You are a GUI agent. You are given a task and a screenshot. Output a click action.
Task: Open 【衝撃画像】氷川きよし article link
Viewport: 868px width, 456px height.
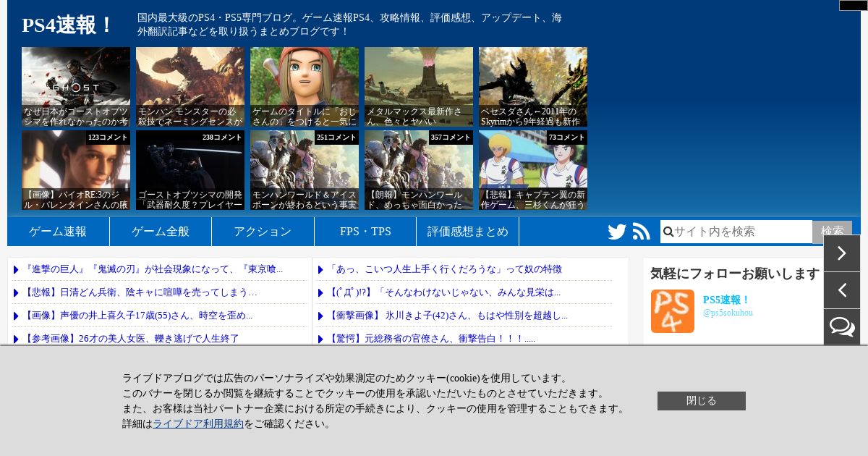coord(448,316)
